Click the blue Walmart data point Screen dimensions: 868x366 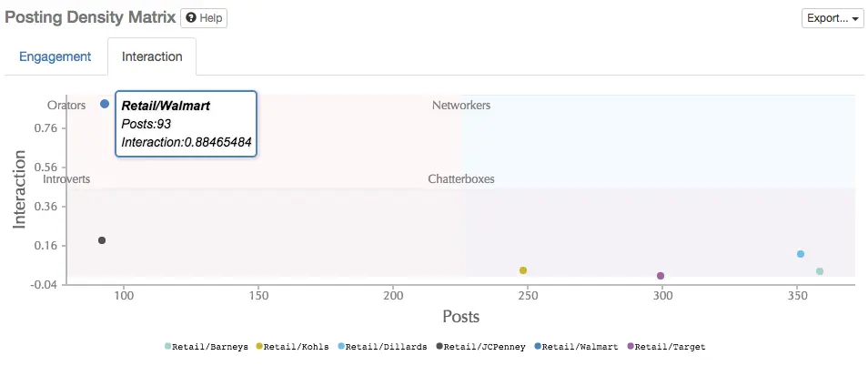click(105, 105)
